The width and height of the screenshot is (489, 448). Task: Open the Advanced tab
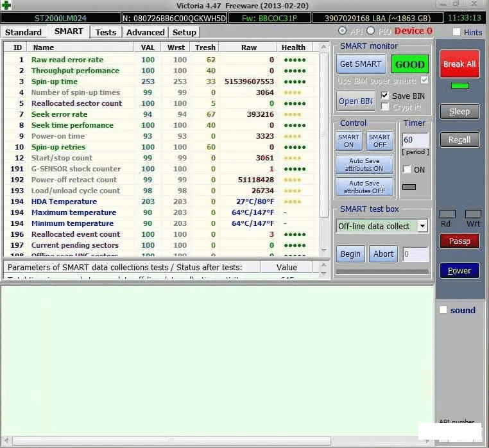tap(145, 32)
